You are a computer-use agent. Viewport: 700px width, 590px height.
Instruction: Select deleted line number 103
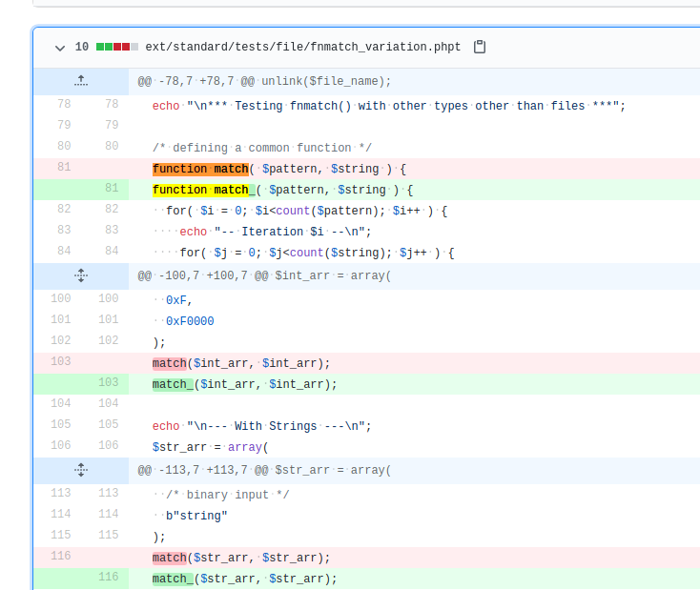(x=61, y=361)
